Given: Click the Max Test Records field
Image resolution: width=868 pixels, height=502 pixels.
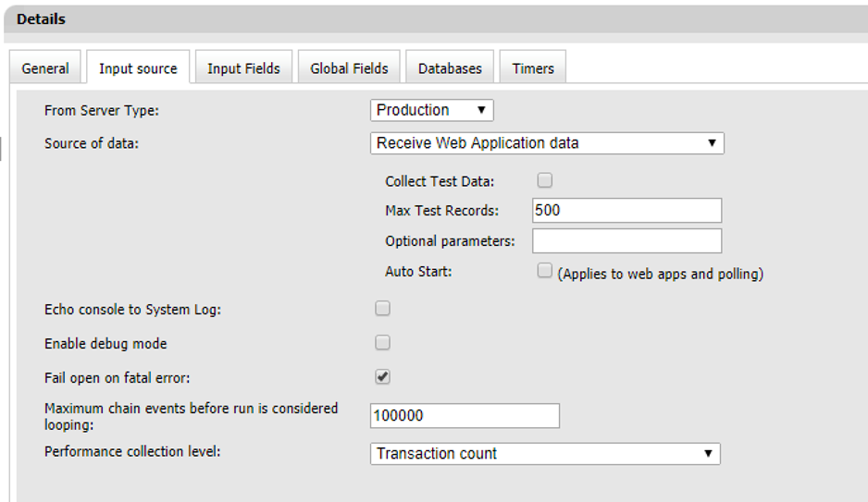Looking at the screenshot, I should (626, 210).
